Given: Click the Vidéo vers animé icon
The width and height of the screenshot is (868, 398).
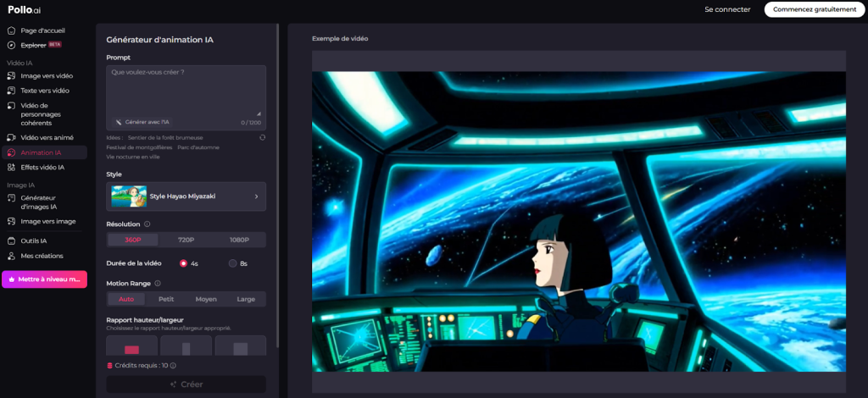Looking at the screenshot, I should [11, 138].
